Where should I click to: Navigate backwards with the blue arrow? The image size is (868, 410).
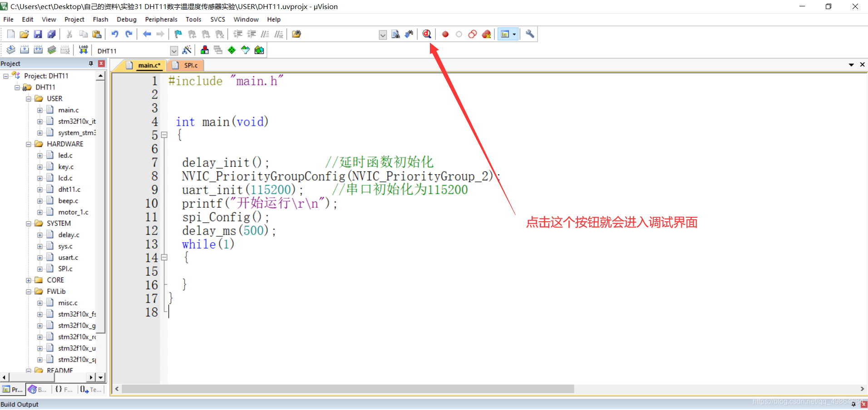pyautogui.click(x=147, y=34)
